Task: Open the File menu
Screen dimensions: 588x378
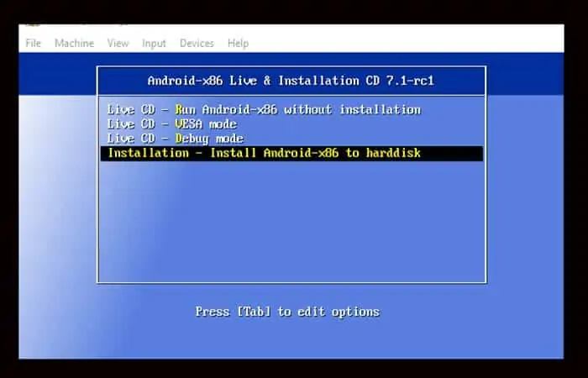Action: [33, 43]
